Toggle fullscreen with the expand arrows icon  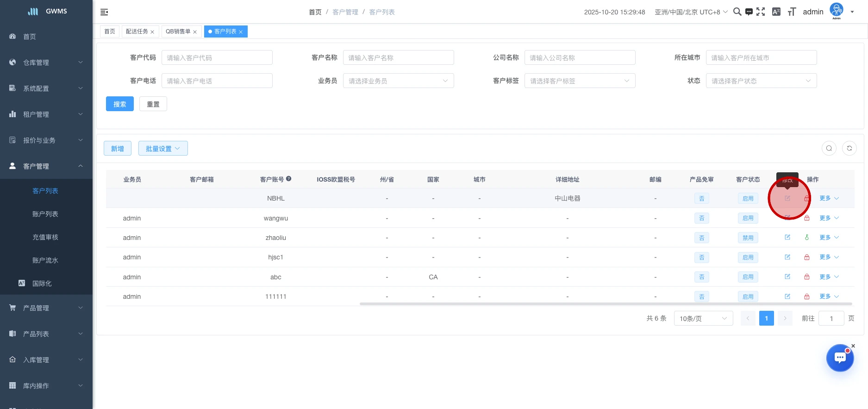(761, 12)
